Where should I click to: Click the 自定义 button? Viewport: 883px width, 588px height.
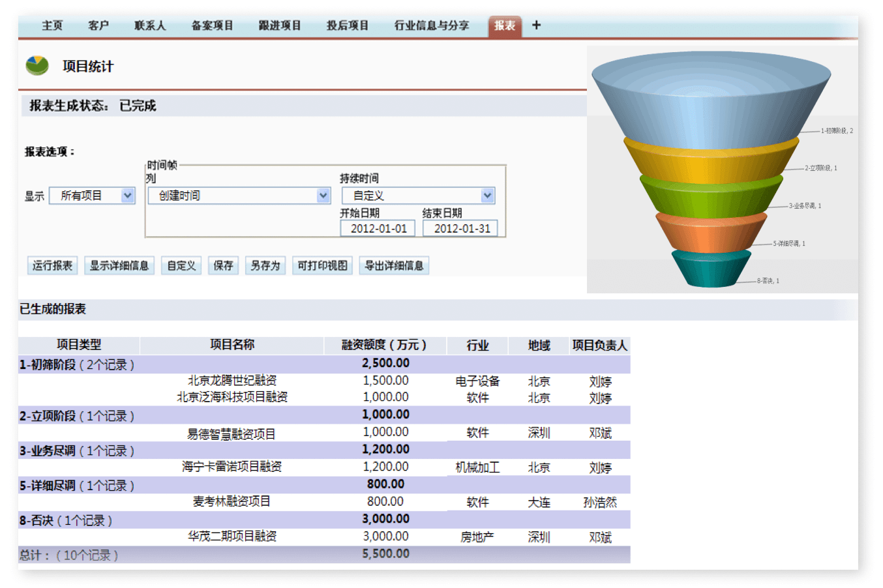pyautogui.click(x=181, y=265)
